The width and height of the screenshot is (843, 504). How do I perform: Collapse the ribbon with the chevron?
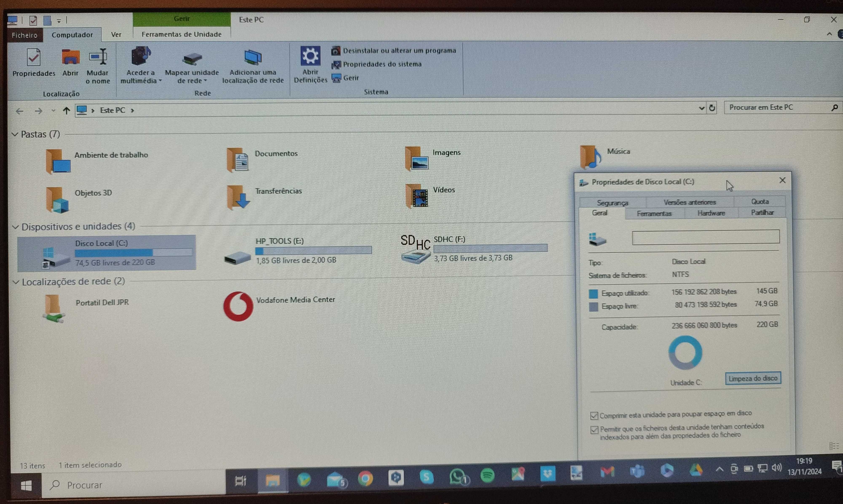(x=830, y=34)
